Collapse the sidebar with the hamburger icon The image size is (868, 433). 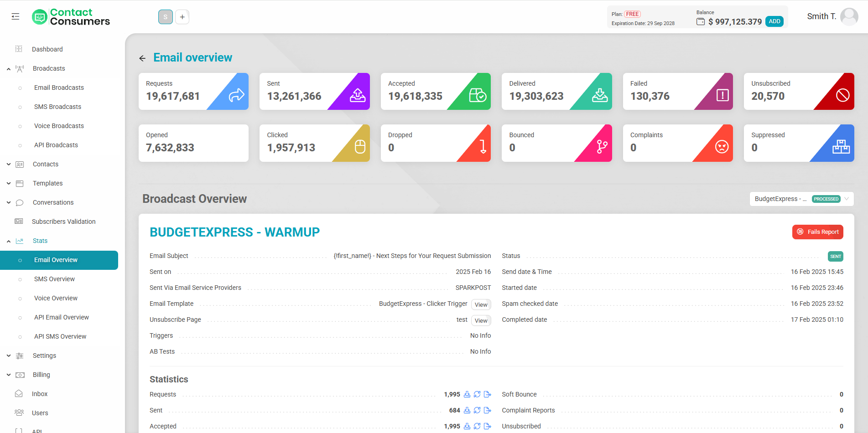click(x=16, y=16)
